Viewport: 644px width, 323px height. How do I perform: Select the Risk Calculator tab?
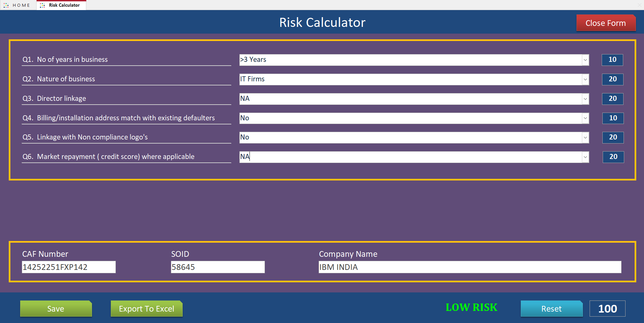tap(64, 5)
